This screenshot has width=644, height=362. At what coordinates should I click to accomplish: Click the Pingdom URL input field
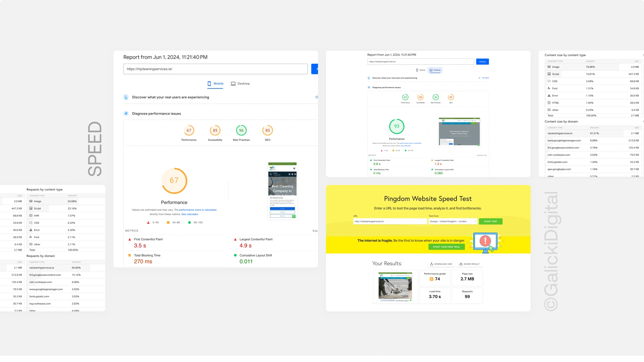pos(390,221)
